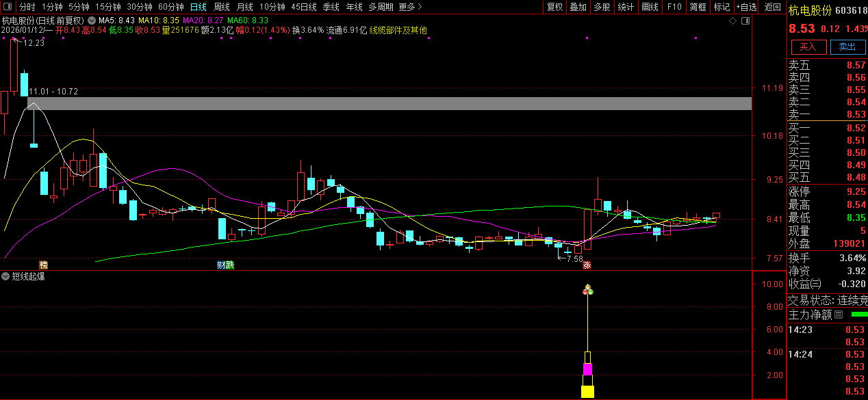
Task: Click the 7.58 low price label
Action: [x=574, y=258]
